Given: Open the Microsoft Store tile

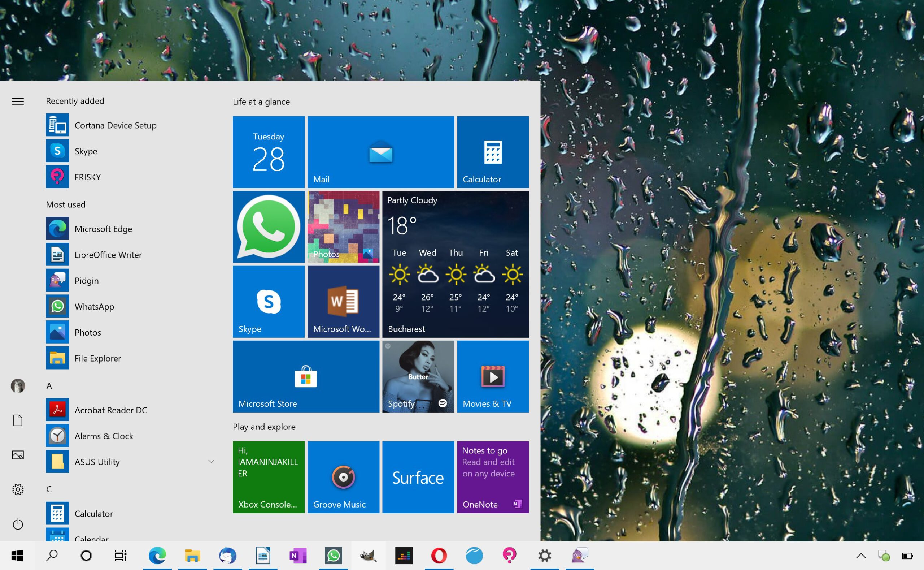Looking at the screenshot, I should 306,377.
